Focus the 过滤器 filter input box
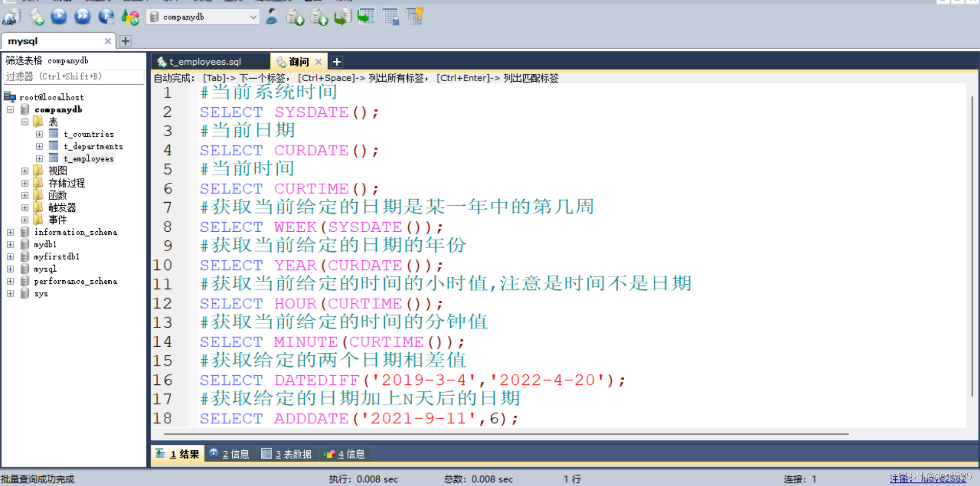This screenshot has width=980, height=486. 73,77
